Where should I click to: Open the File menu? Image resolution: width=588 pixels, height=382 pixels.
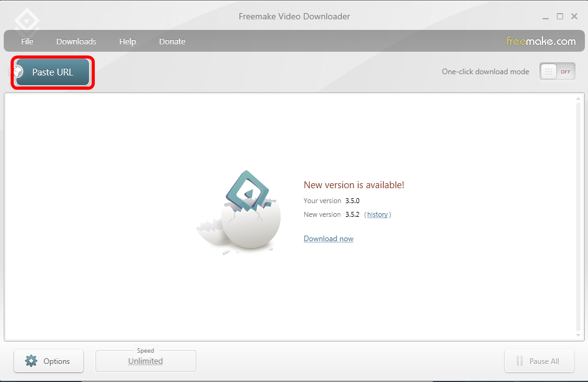[27, 41]
